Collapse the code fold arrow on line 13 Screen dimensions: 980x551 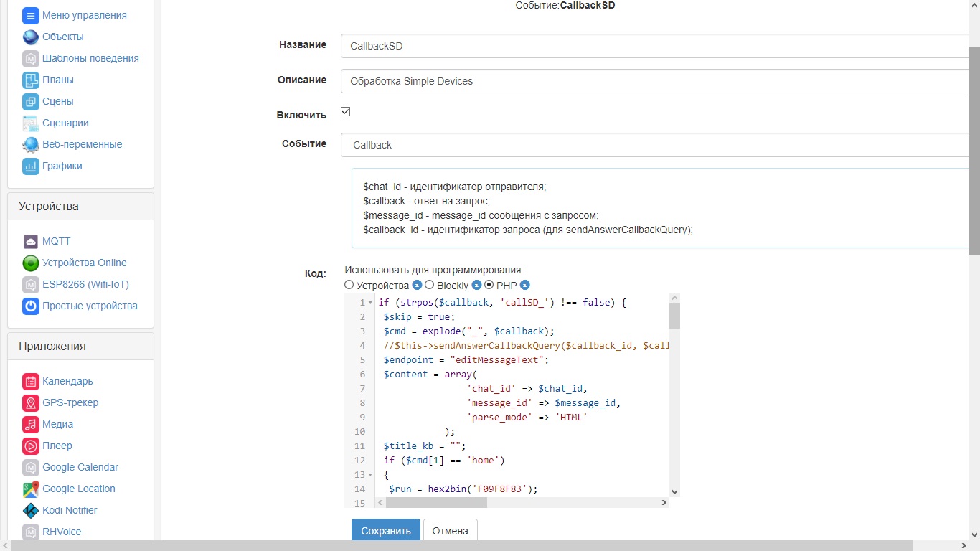point(371,475)
